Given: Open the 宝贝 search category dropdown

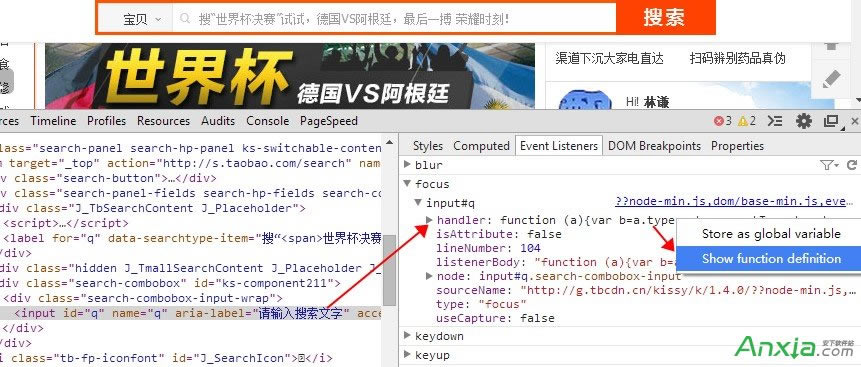Looking at the screenshot, I should pyautogui.click(x=141, y=20).
